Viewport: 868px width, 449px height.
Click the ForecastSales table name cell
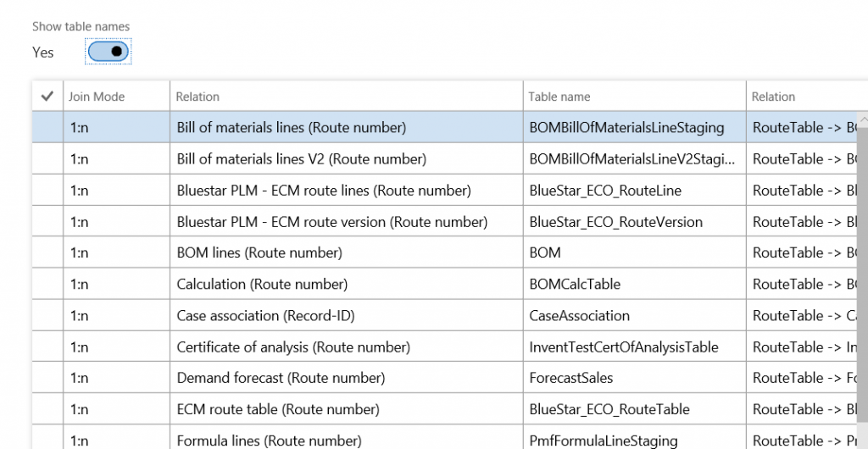click(x=570, y=378)
